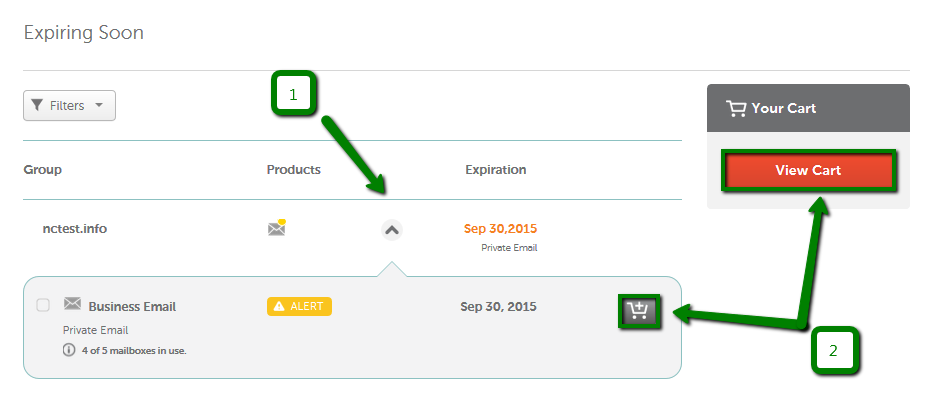Viewport: 930px width, 399px height.
Task: Click the funnel icon on Filters button
Action: (37, 106)
